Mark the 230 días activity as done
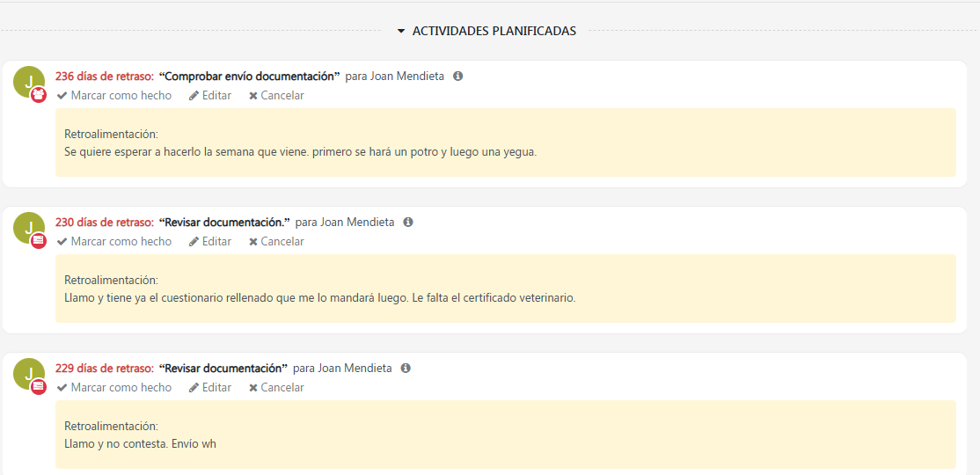980x475 pixels. (x=114, y=242)
